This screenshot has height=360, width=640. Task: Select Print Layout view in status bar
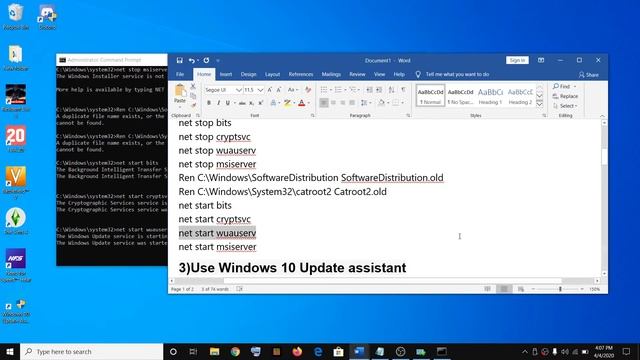504,289
